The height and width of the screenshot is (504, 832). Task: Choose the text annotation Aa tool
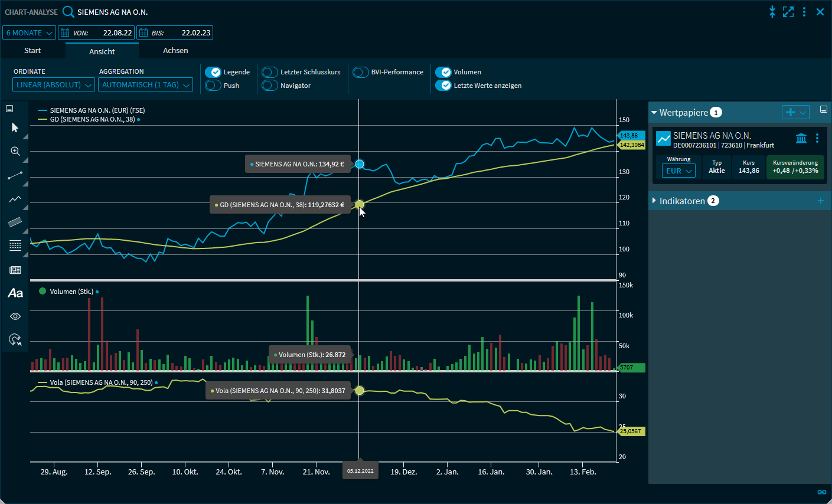[15, 293]
